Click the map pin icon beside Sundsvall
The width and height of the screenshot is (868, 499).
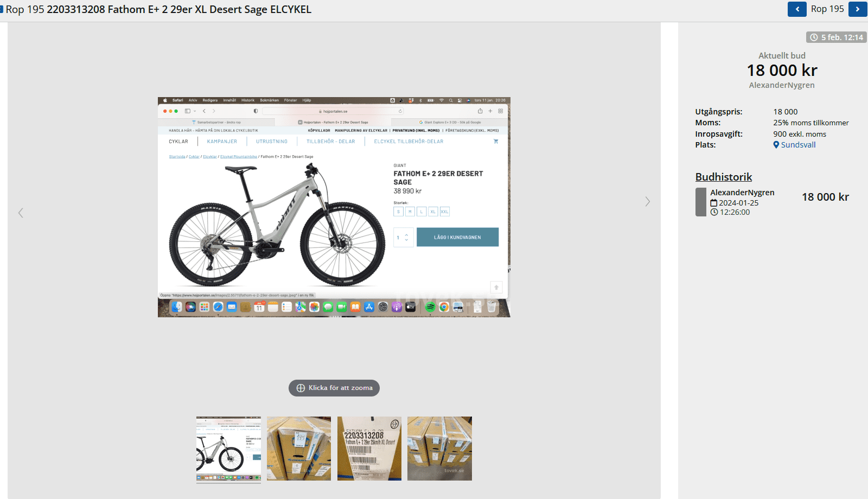[776, 145]
